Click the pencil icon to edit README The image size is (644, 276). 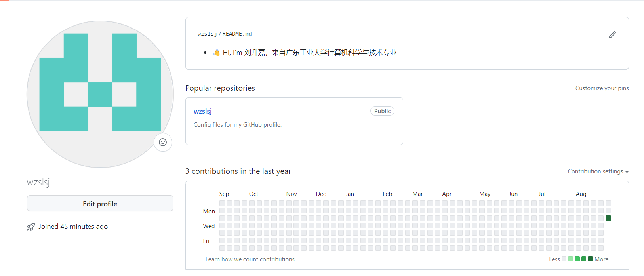pyautogui.click(x=612, y=35)
